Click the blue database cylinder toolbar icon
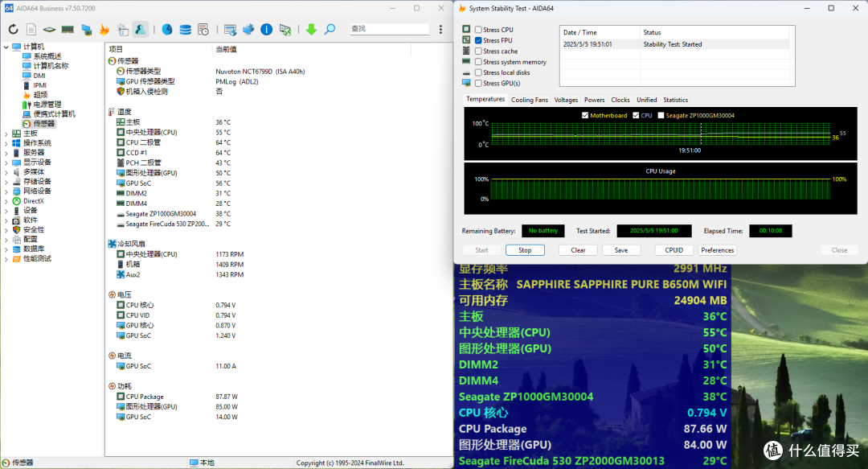The image size is (868, 469). [x=186, y=30]
